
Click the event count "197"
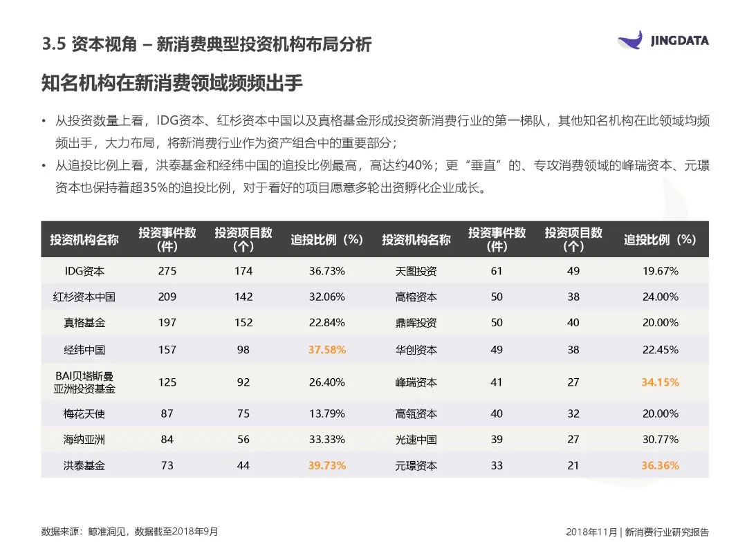tap(167, 322)
